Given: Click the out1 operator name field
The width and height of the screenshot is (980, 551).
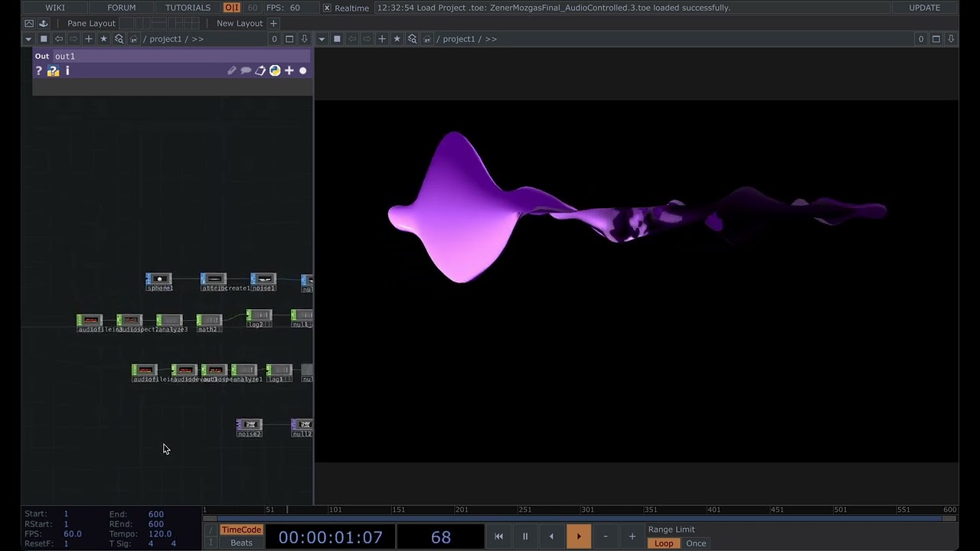Looking at the screenshot, I should coord(181,56).
